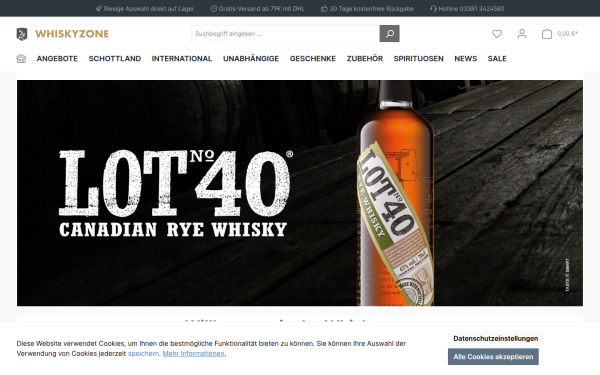The height and width of the screenshot is (375, 600).
Task: Click the 0,00 € cart total
Action: tap(567, 34)
